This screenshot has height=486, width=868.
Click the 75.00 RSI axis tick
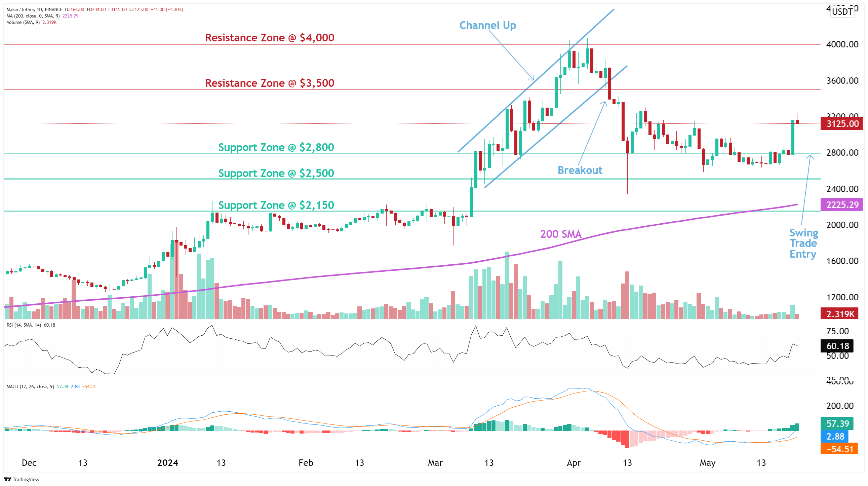[x=837, y=331]
